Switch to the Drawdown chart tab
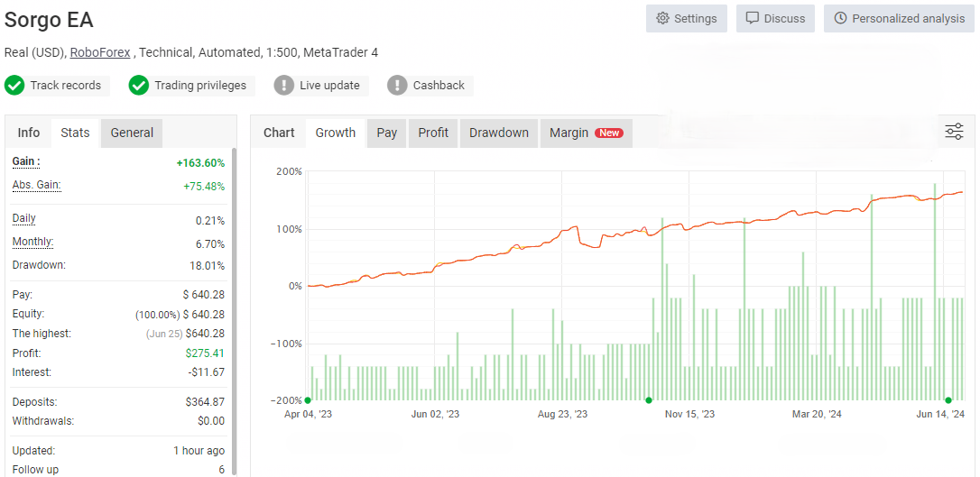 point(498,133)
